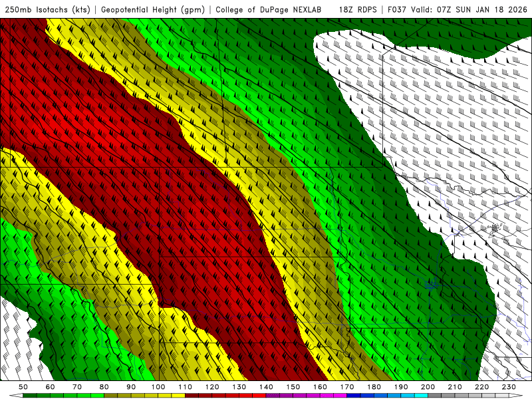Click the "Valid: 07Z SUN JAN 18 2026" timestamp
Viewport: 532px width, 399px height.
[469, 10]
